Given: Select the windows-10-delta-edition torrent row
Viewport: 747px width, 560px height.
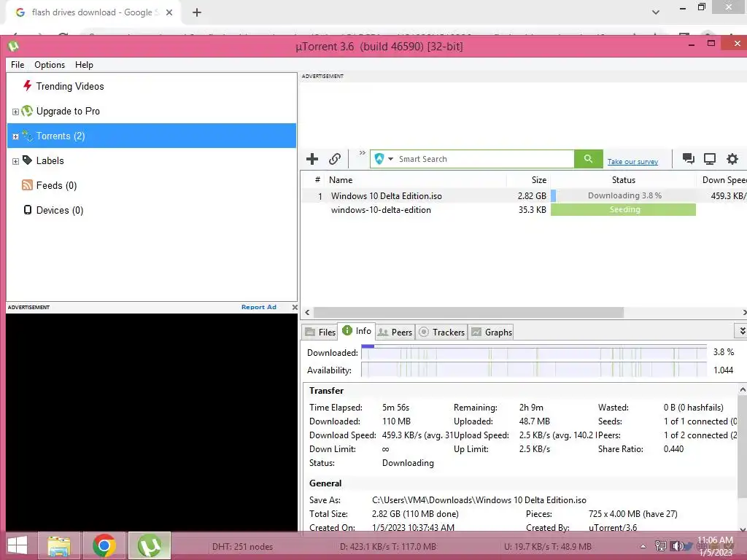Looking at the screenshot, I should click(523, 209).
